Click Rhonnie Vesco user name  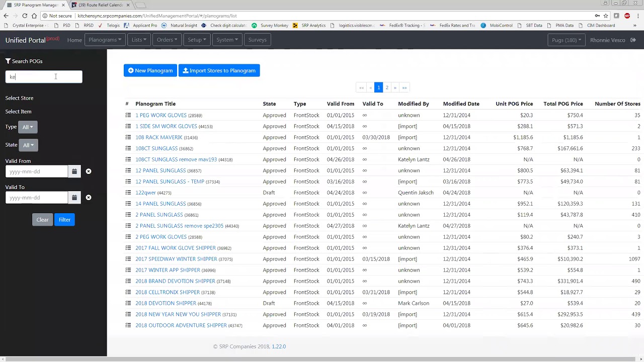pos(607,40)
